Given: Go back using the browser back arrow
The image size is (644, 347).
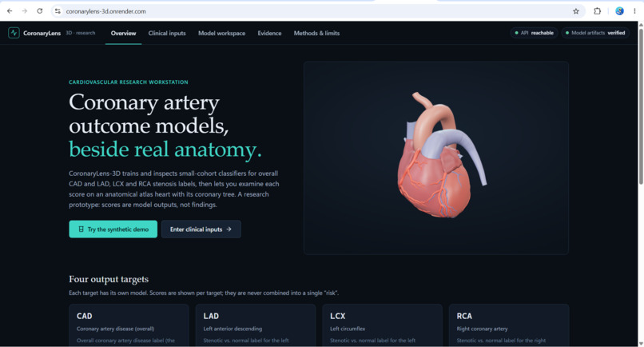Looking at the screenshot, I should [10, 11].
